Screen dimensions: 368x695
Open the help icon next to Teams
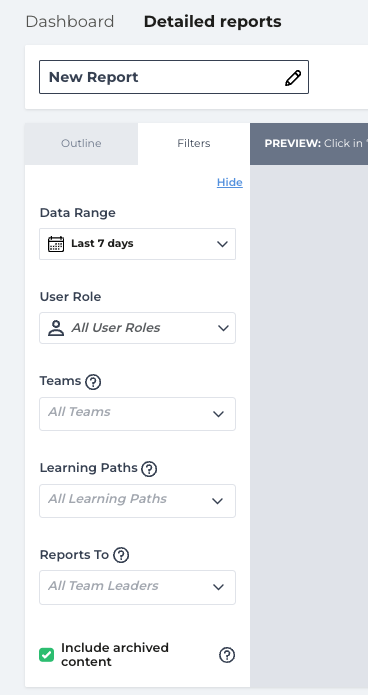(93, 382)
